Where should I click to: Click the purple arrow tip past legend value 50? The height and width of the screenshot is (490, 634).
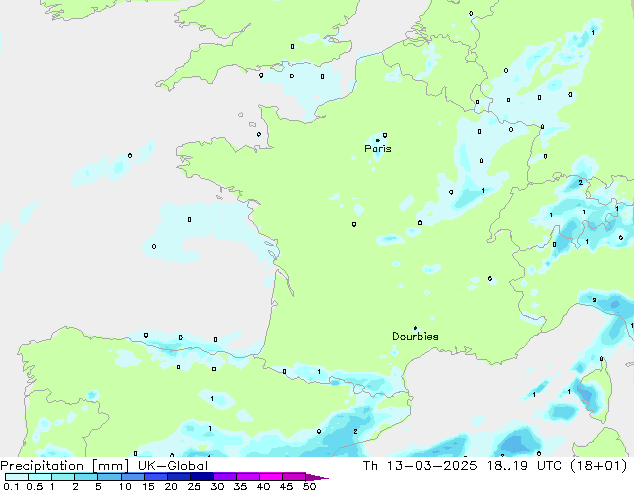point(317,477)
